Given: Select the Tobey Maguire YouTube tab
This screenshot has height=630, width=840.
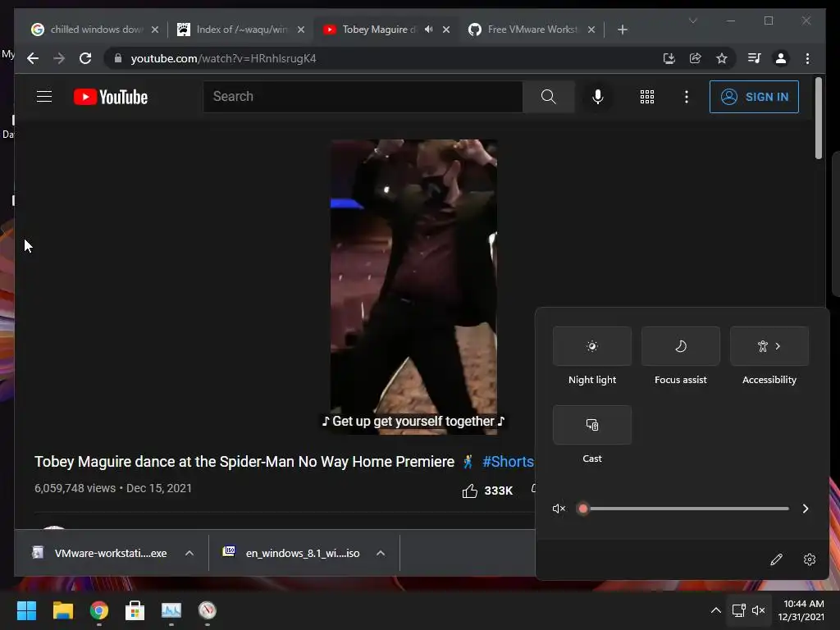Looking at the screenshot, I should coord(386,30).
